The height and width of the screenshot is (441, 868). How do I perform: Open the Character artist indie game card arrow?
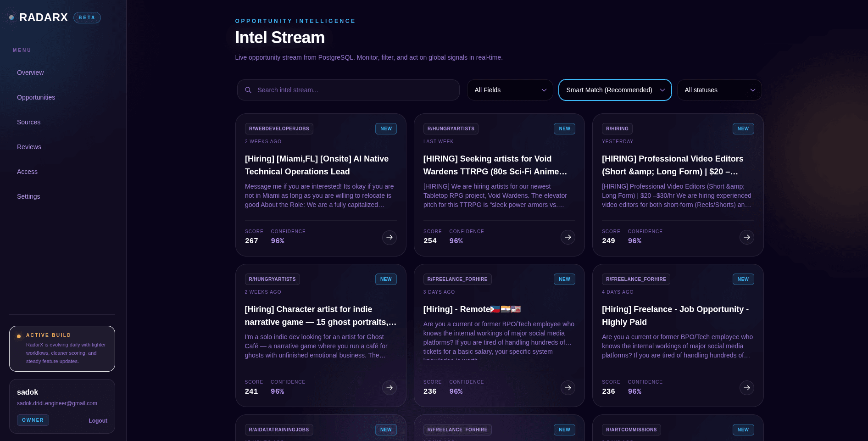[389, 388]
